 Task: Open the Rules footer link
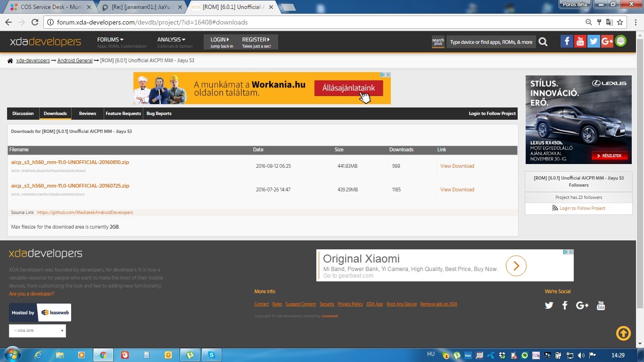(x=277, y=304)
